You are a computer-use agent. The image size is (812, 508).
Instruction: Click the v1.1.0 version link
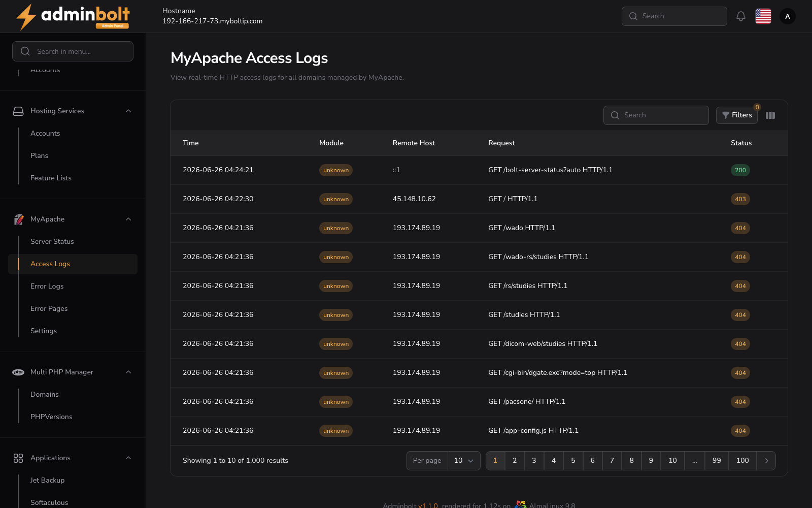pos(428,505)
